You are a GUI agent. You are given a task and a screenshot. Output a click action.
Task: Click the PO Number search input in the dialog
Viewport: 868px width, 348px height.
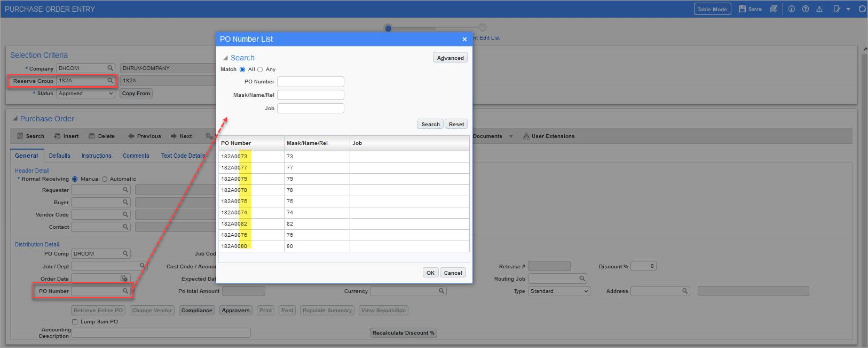(x=311, y=82)
